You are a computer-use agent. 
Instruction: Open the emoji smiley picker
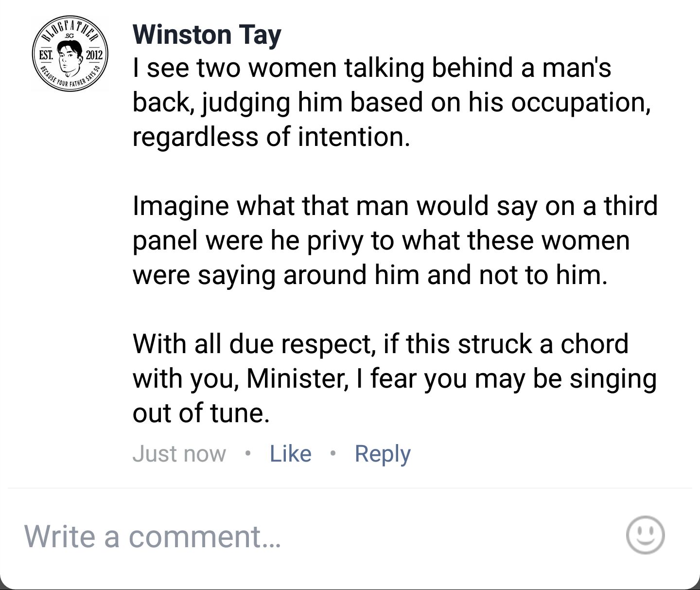point(645,535)
